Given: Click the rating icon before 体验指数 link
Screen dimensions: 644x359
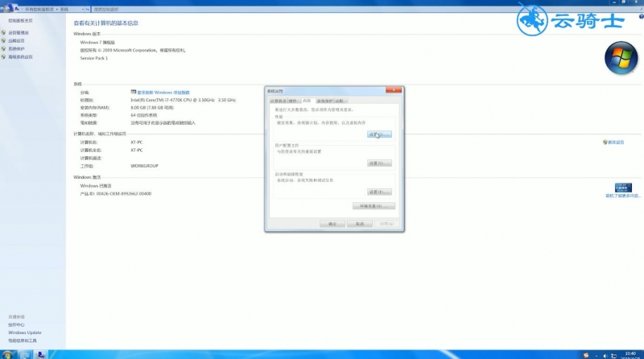Looking at the screenshot, I should click(x=134, y=92).
